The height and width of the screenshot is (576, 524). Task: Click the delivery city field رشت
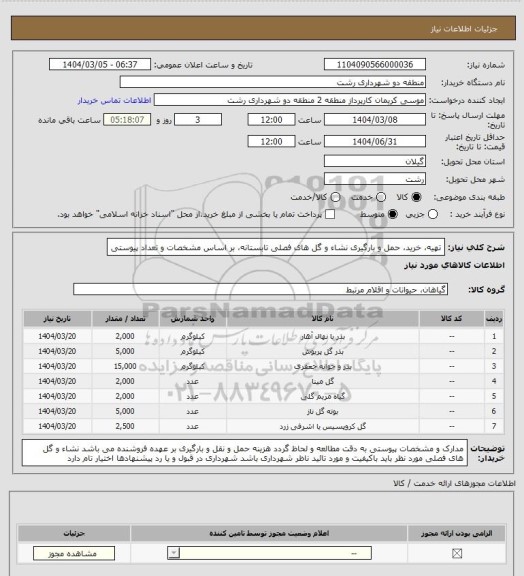tap(375, 179)
